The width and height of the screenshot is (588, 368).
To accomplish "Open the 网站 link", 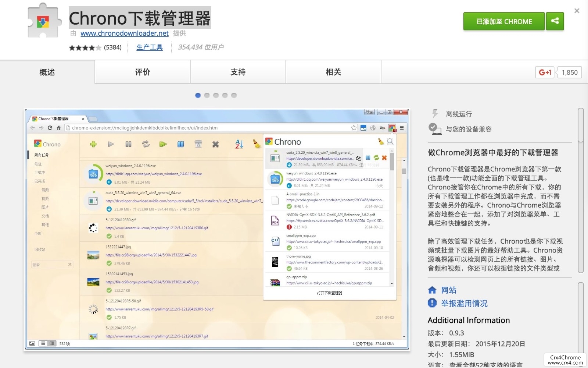I will (x=449, y=290).
